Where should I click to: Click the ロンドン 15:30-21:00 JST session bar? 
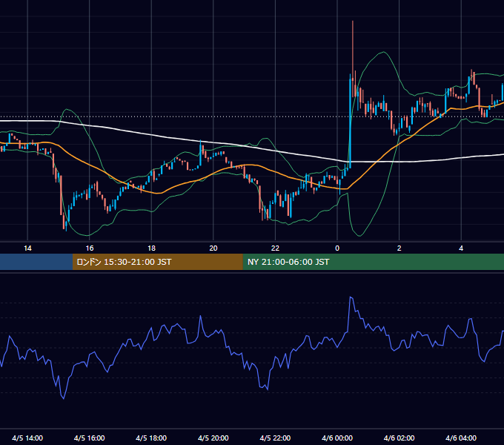[157, 262]
